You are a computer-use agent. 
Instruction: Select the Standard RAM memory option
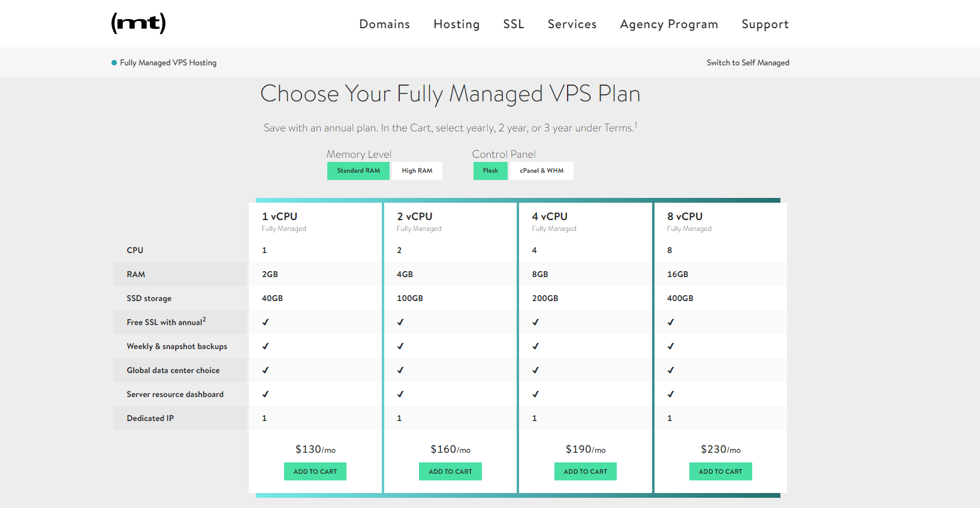click(x=358, y=170)
